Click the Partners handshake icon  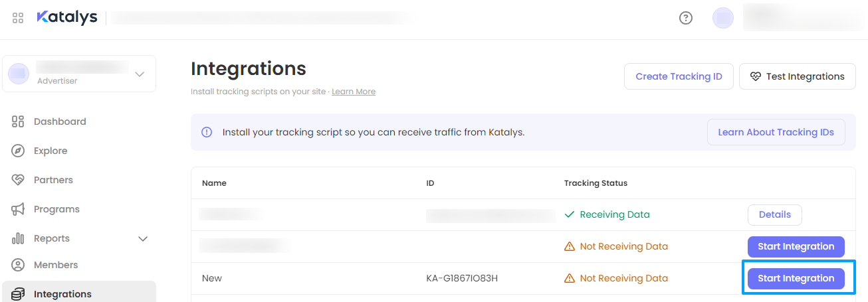tap(18, 180)
